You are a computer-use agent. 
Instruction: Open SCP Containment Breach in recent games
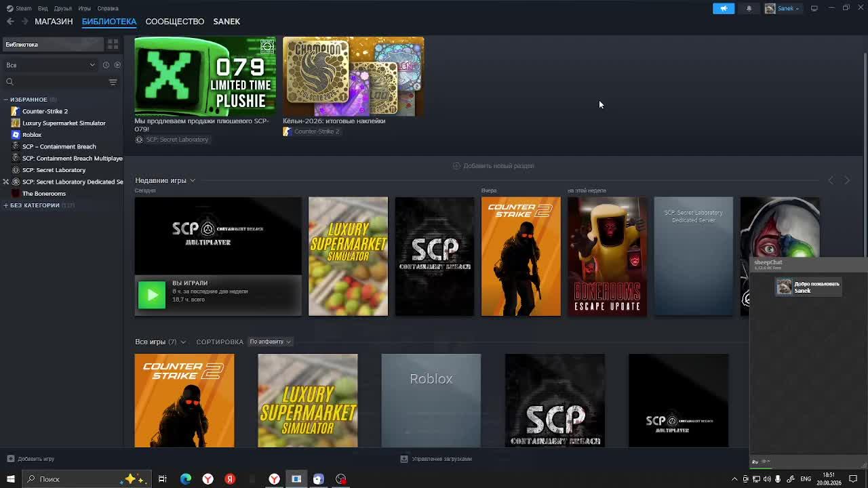[x=435, y=256]
